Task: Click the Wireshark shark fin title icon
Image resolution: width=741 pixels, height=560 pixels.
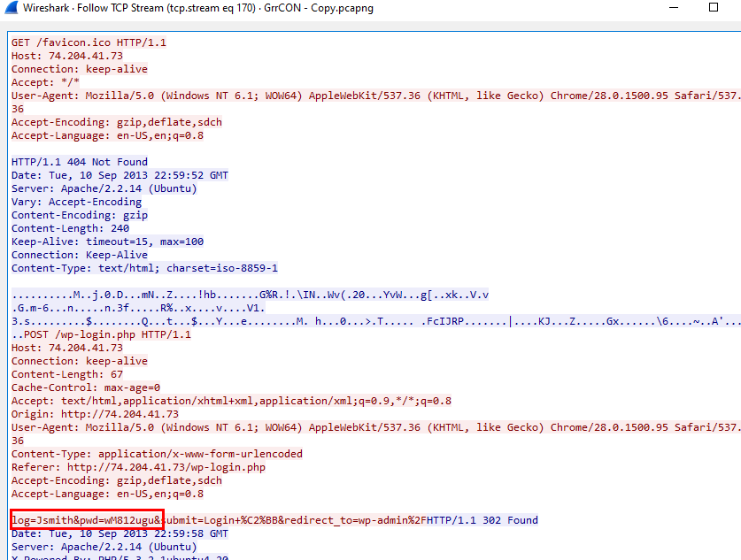Action: click(12, 8)
